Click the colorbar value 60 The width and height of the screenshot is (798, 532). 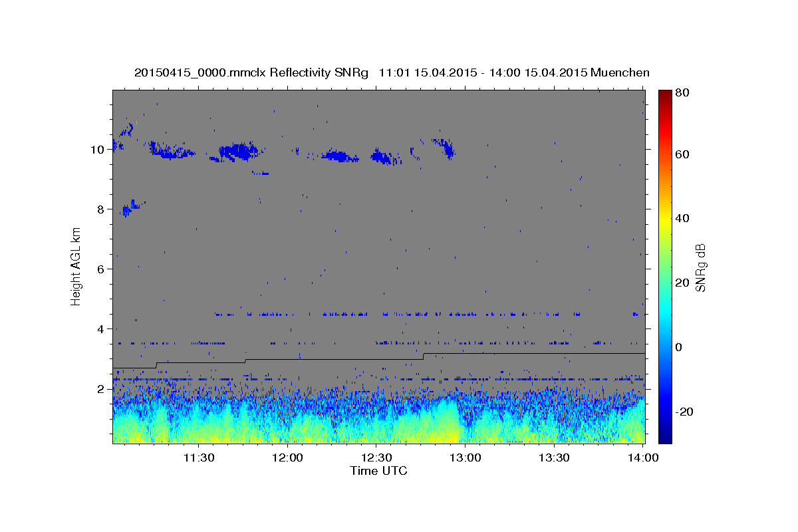point(683,154)
